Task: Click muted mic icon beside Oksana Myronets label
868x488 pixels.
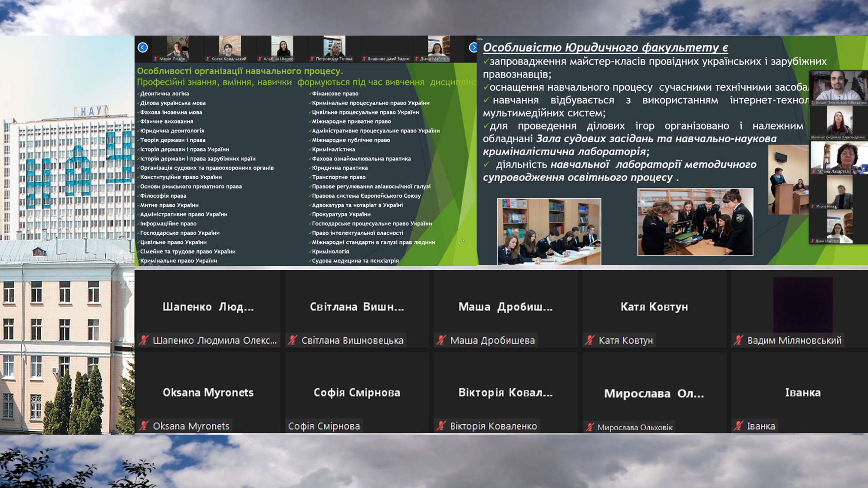Action: (144, 426)
